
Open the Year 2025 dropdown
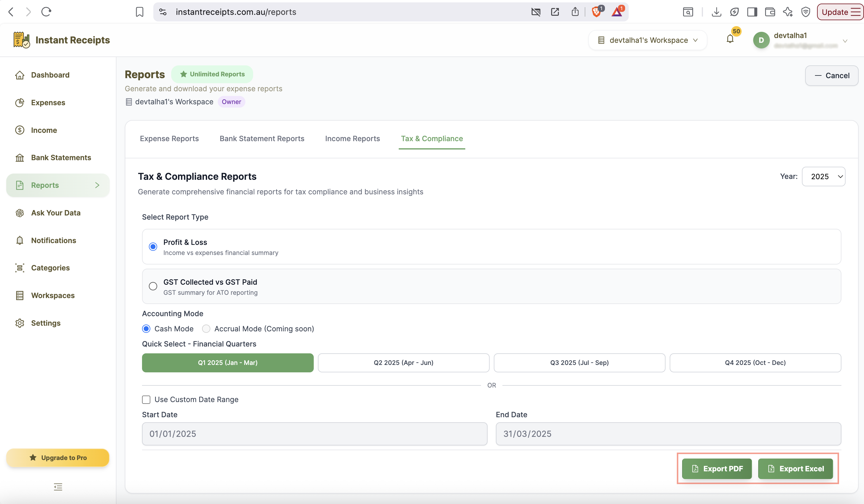click(824, 176)
